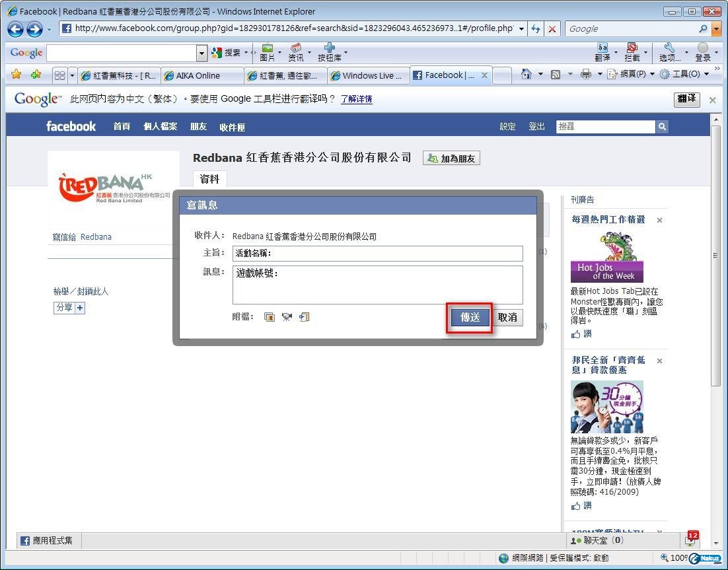The image size is (728, 570).
Task: Open the 收件匣 inbox link
Action: coord(232,127)
